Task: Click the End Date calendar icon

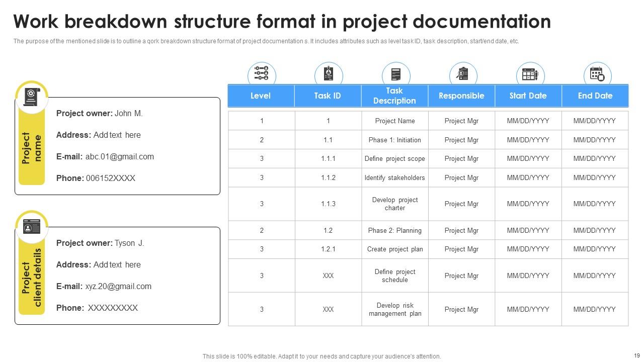Action: [x=597, y=74]
